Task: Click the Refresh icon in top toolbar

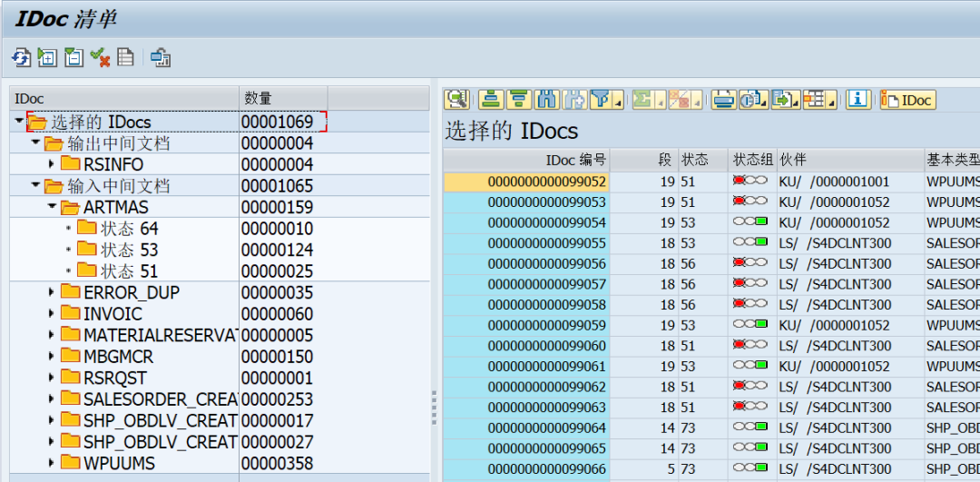Action: click(21, 58)
